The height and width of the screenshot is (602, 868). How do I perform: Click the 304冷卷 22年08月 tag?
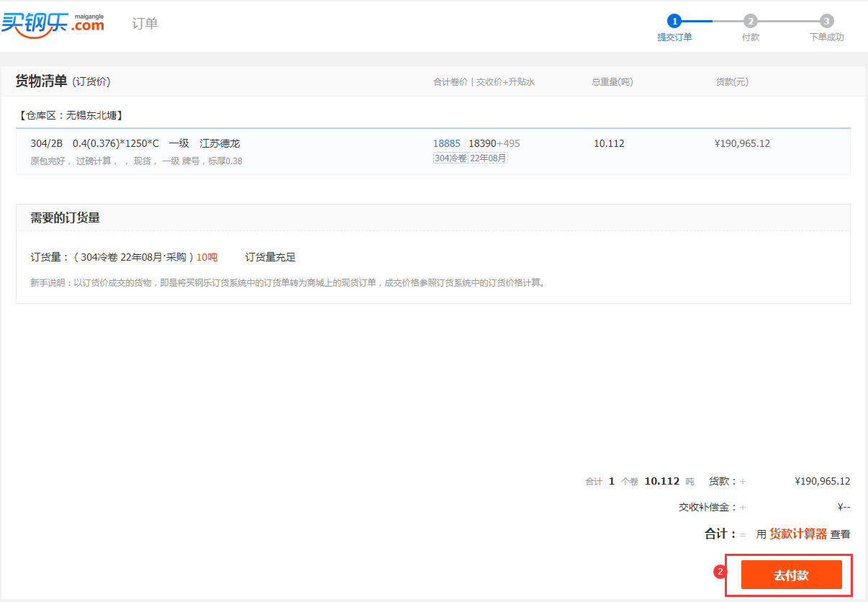[470, 158]
